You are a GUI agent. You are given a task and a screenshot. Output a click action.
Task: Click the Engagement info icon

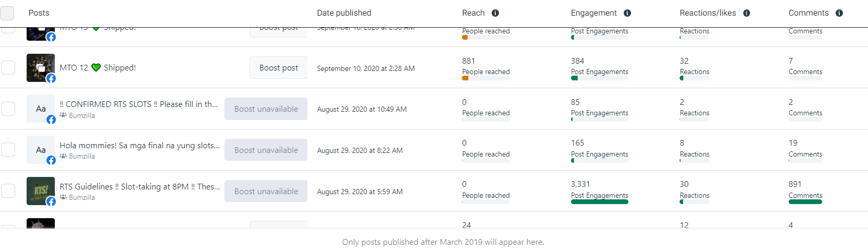[627, 13]
